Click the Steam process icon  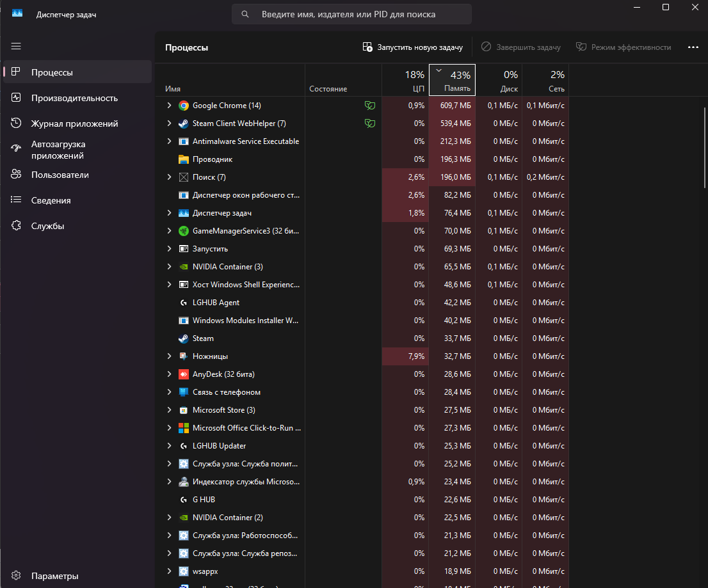tap(183, 338)
